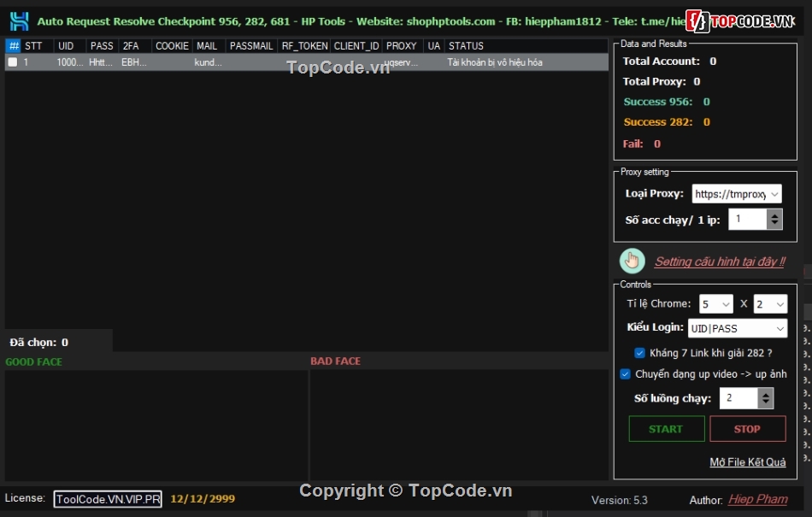Click the Hiep Pham author link

click(x=757, y=499)
